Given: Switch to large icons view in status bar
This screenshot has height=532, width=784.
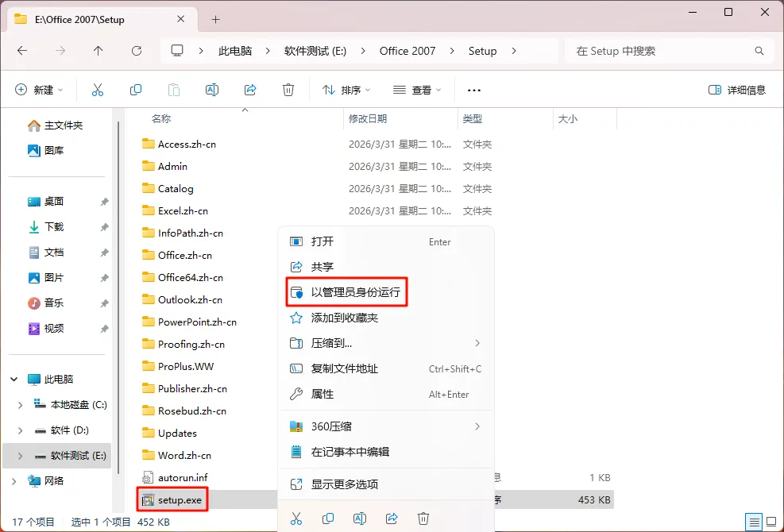Looking at the screenshot, I should (771, 522).
